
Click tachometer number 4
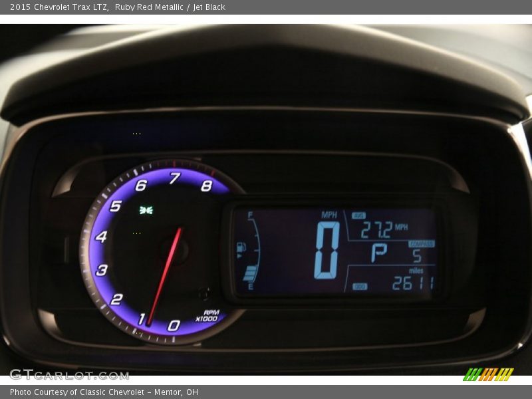click(x=101, y=237)
